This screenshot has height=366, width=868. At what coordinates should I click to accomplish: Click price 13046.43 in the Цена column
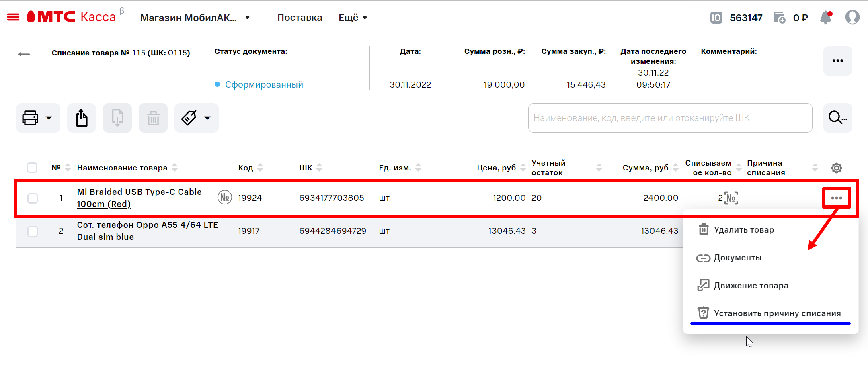507,231
